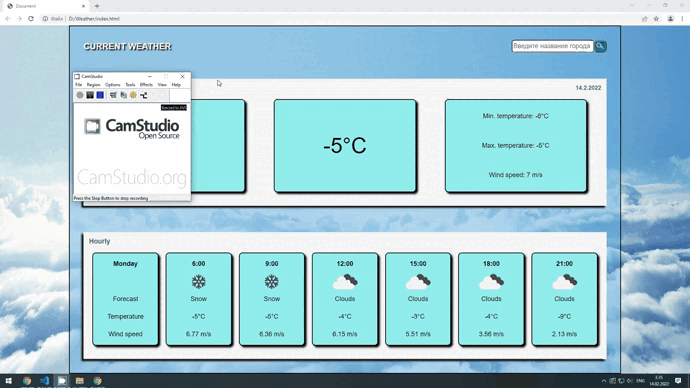Click the swap arrows icon in CamStudio toolbar
The image size is (690, 388).
pyautogui.click(x=143, y=95)
